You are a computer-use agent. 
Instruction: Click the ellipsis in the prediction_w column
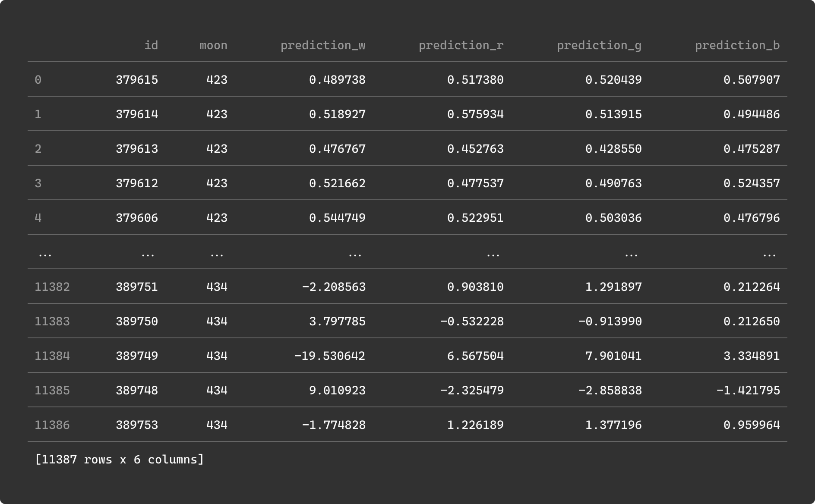coord(355,254)
